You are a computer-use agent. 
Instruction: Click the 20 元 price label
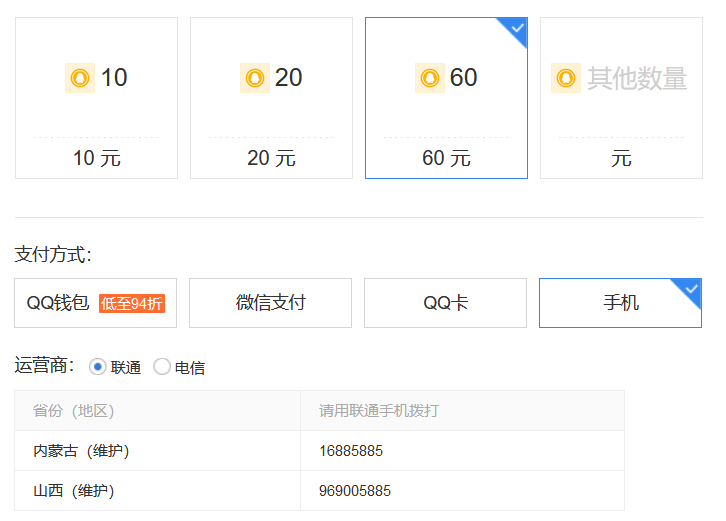271,158
